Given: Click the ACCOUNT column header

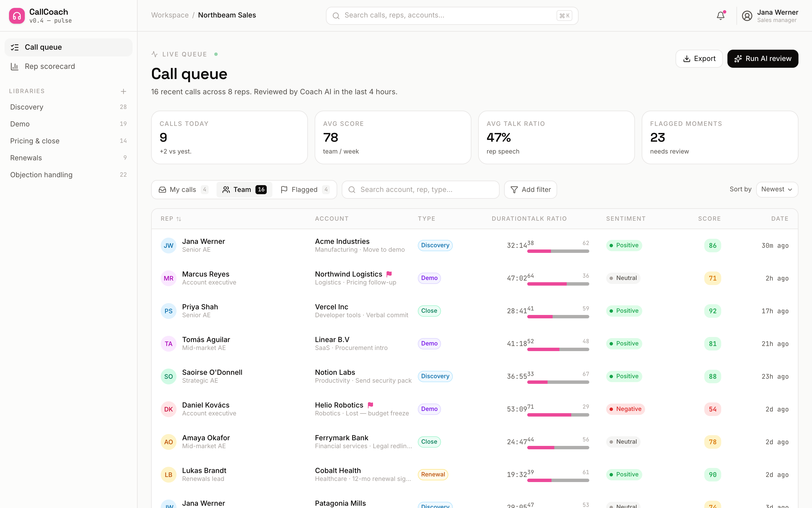Looking at the screenshot, I should pyautogui.click(x=332, y=219).
